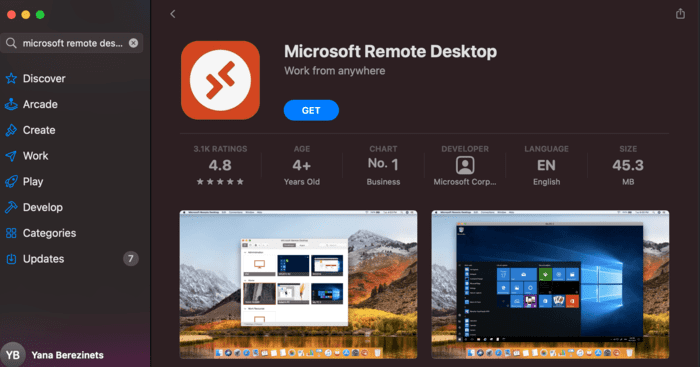
Task: Click the Categories grid icon
Action: point(11,233)
